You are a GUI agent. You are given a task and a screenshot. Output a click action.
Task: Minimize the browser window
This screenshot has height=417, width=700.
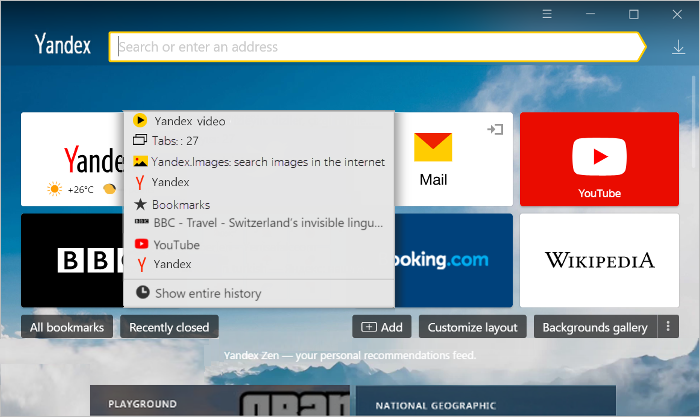click(591, 14)
